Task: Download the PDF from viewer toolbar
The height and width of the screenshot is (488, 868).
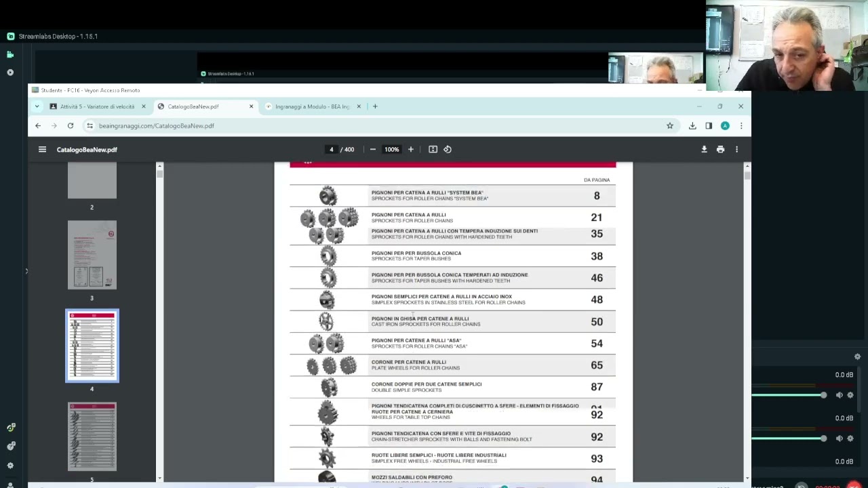Action: [704, 149]
